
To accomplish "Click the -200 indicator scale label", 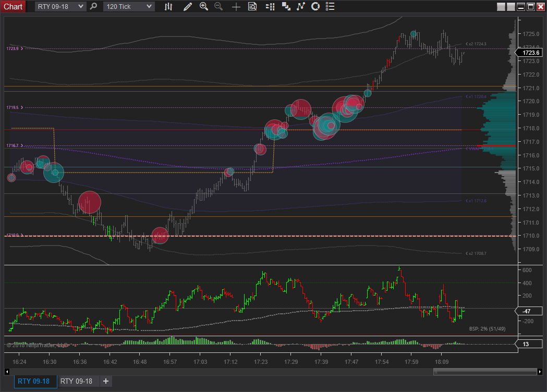I will pos(528,321).
